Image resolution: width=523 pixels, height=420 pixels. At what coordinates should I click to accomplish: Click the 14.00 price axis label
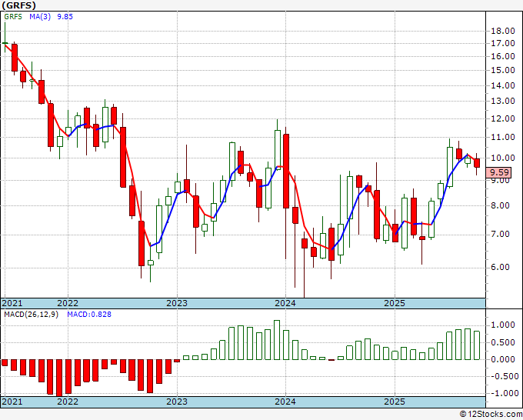503,85
